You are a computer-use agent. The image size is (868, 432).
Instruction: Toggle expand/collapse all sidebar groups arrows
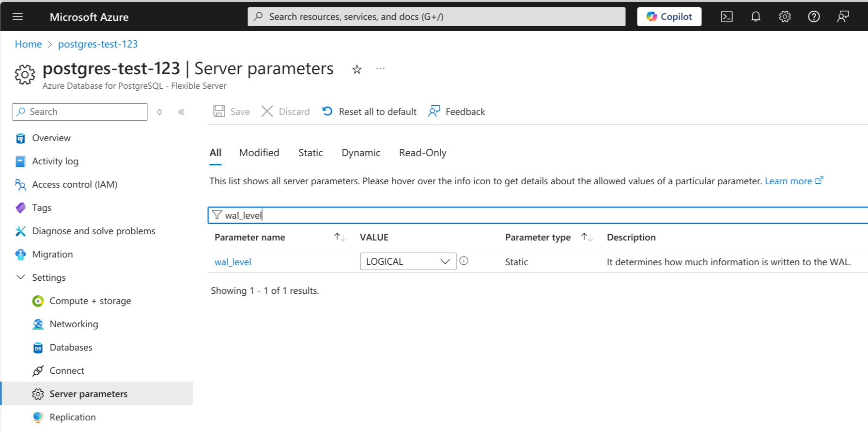159,112
